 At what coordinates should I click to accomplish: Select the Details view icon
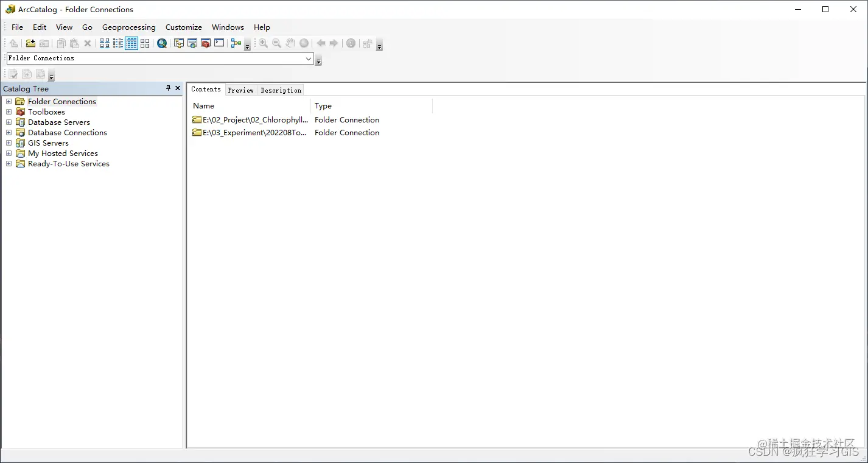131,43
